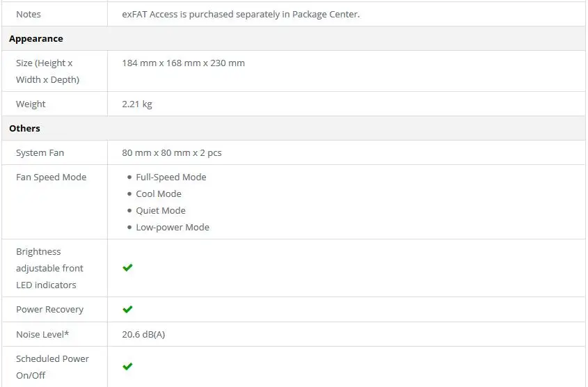
Task: Click the green checkmark beside Power Recovery
Action: coord(127,309)
